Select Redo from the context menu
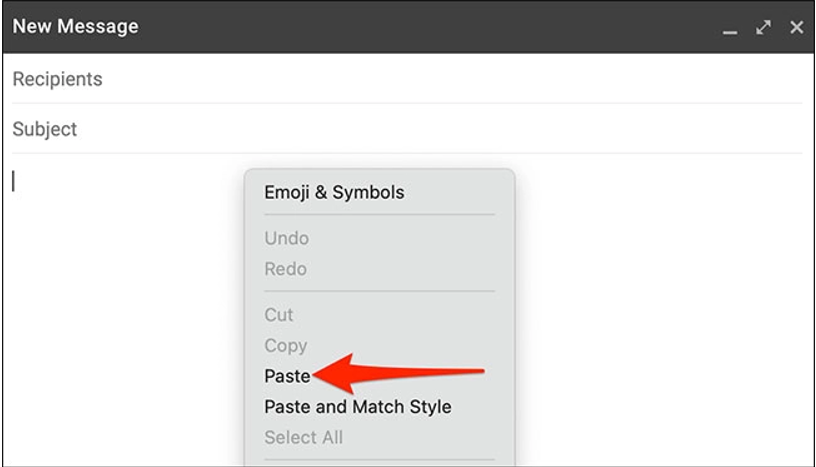 (285, 269)
